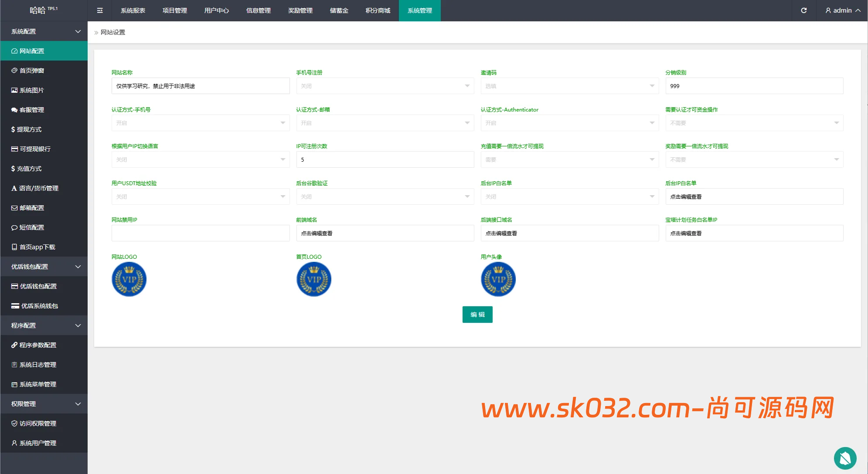Open 访问权限管理 in sidebar
Screen dimensions: 868x474
tap(37, 423)
